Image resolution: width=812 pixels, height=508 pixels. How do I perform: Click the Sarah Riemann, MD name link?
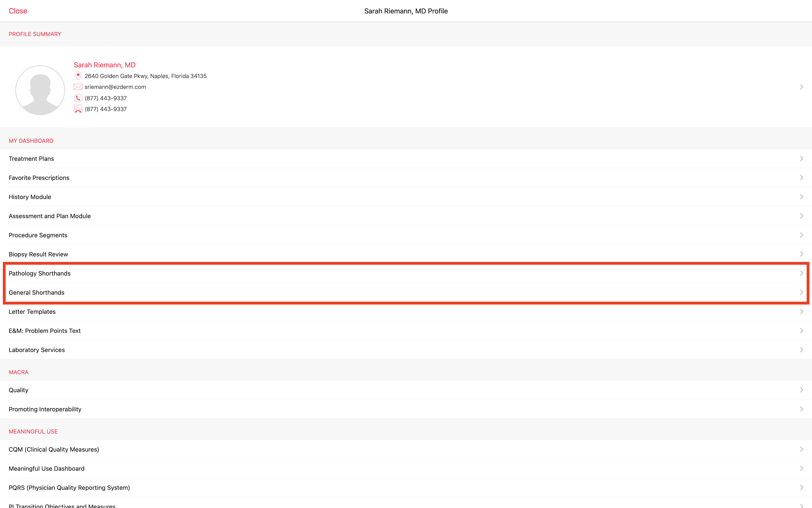click(x=105, y=65)
